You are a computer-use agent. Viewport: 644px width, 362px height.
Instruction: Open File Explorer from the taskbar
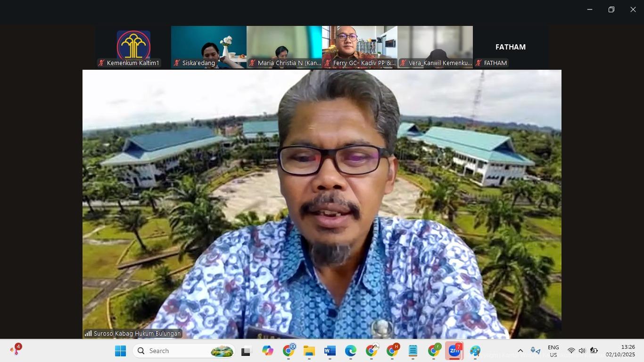click(x=309, y=351)
